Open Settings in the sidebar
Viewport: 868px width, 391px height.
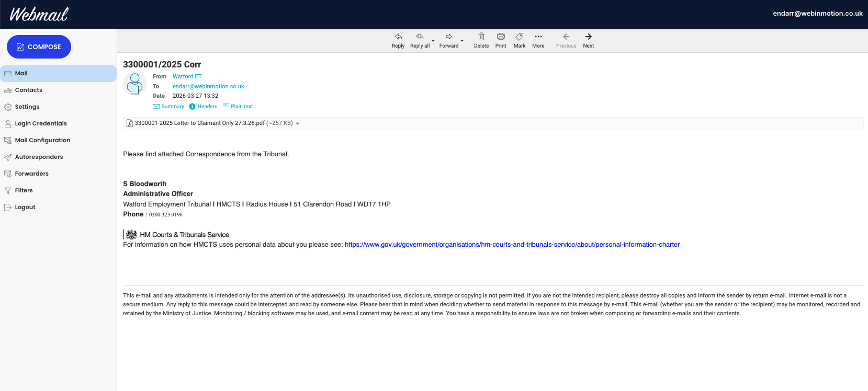(x=58, y=107)
